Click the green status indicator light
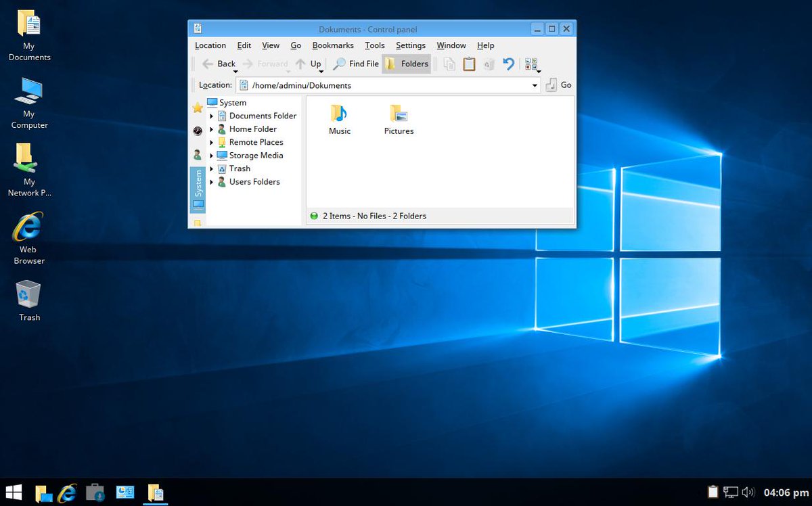The height and width of the screenshot is (506, 812). point(314,216)
